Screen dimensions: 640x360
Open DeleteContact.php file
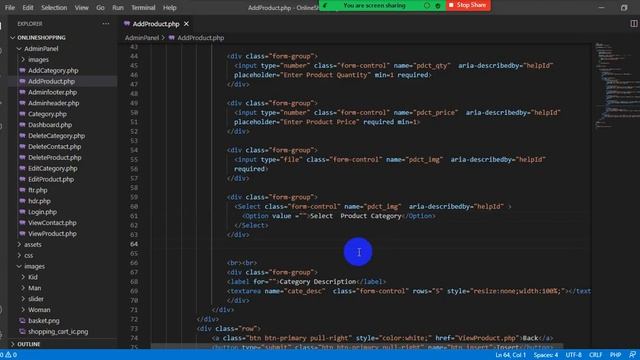tap(55, 147)
